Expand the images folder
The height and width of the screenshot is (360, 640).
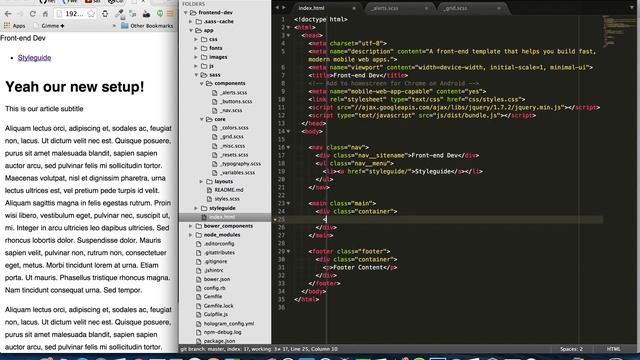196,57
